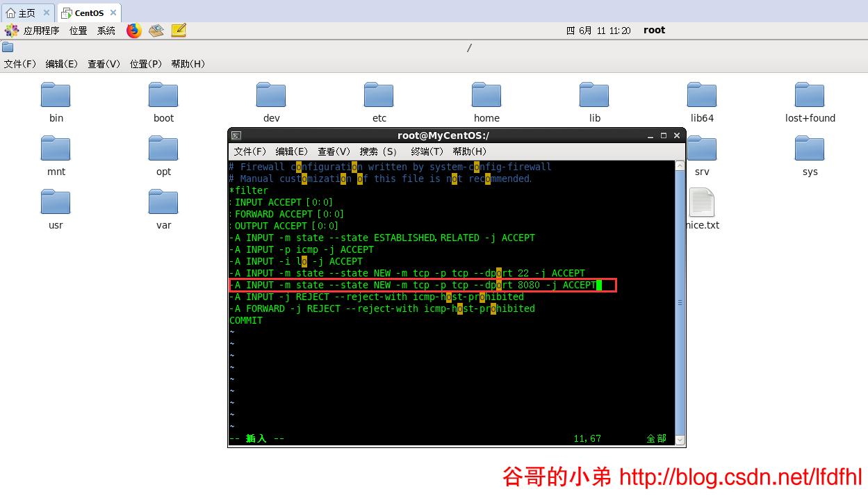868x496 pixels.
Task: Open the home folder
Action: coord(486,95)
